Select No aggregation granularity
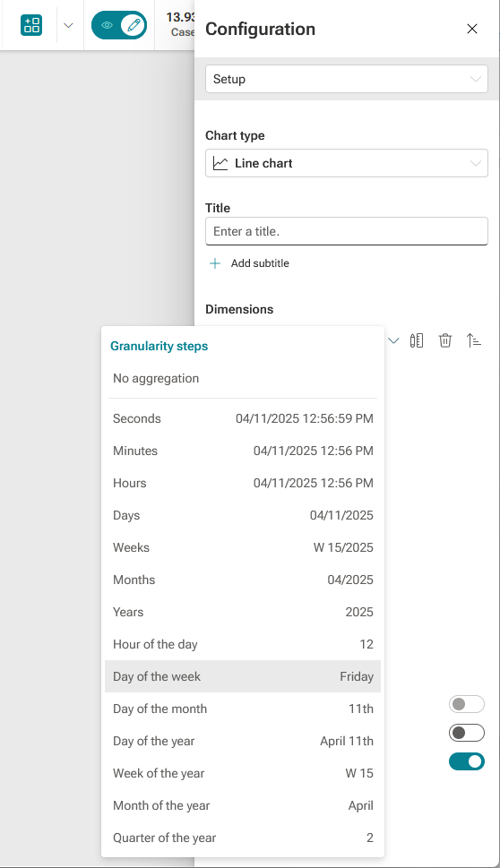Image resolution: width=500 pixels, height=868 pixels. coord(243,378)
